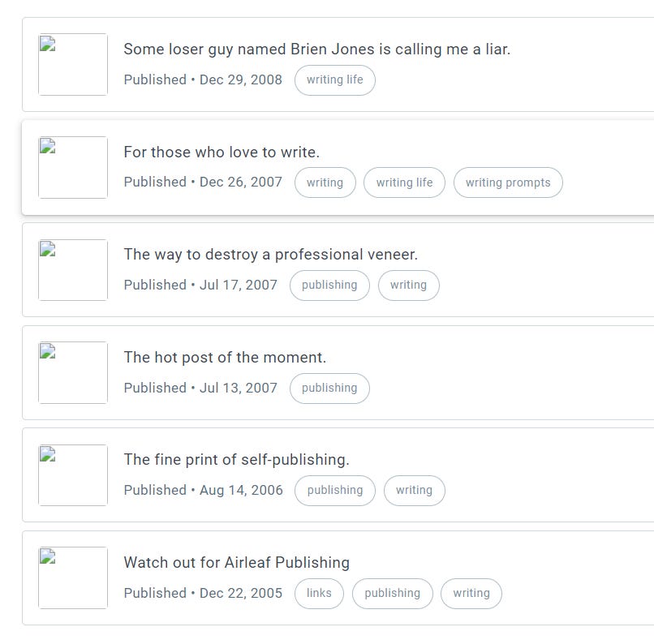Viewport: 654px width, 644px height.
Task: Select 'publishing' tag on Aug 14, 2006 post
Action: [335, 491]
